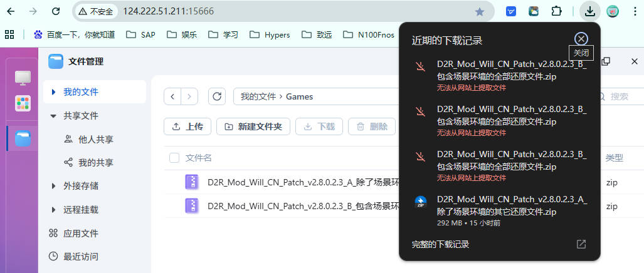This screenshot has height=273, width=644.
Task: Click the 不安全 site security badge
Action: pos(96,11)
